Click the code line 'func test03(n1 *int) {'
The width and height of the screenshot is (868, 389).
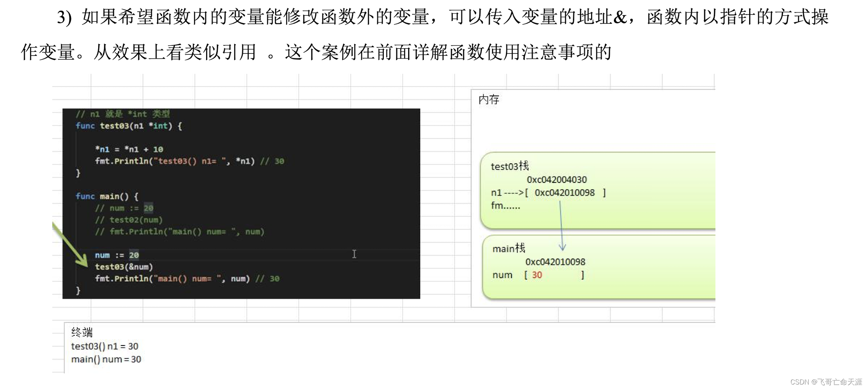click(129, 126)
